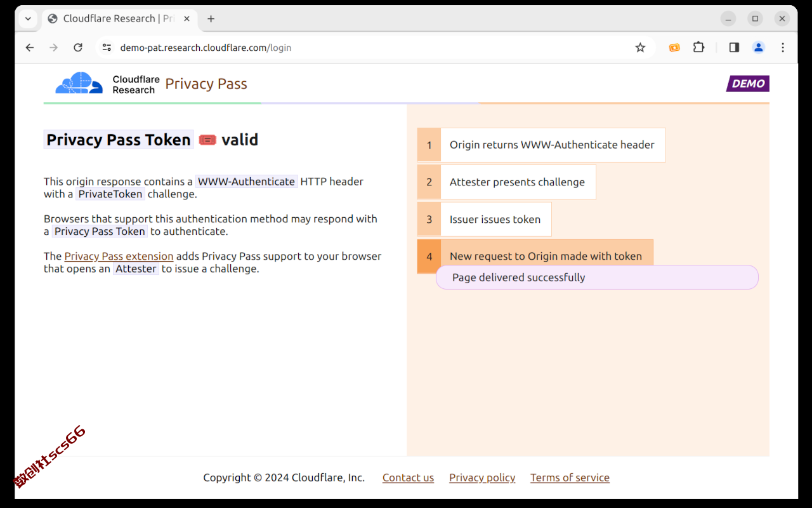Bookmark this page with the star
This screenshot has height=508, width=812.
pos(640,48)
